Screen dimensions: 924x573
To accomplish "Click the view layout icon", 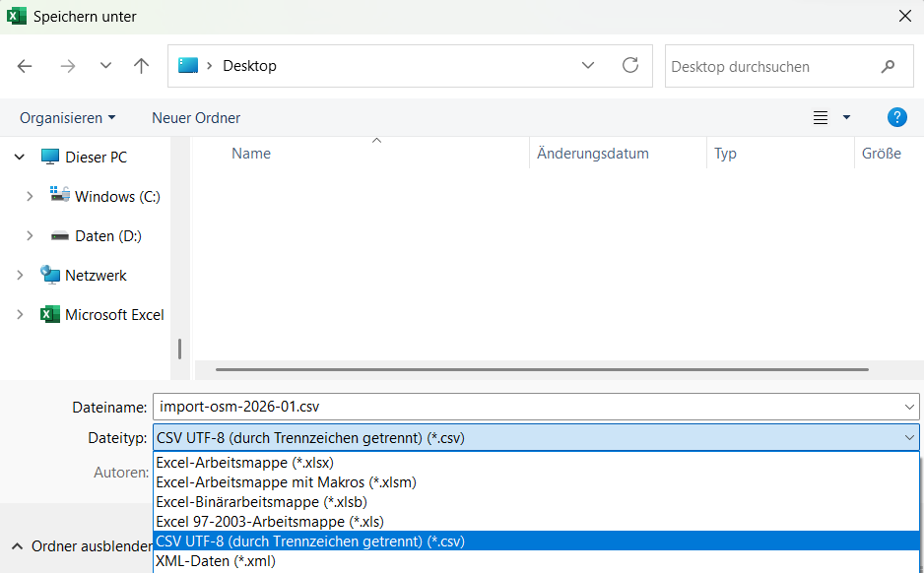I will tap(821, 118).
